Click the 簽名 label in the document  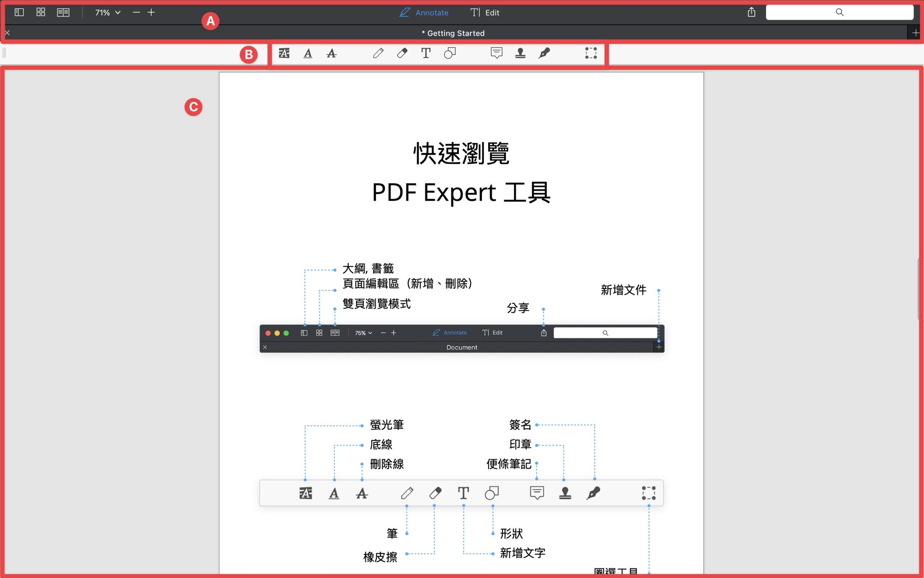(x=520, y=425)
